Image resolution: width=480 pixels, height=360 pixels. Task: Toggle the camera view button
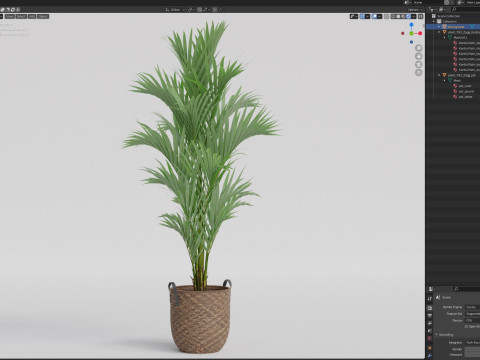(419, 65)
